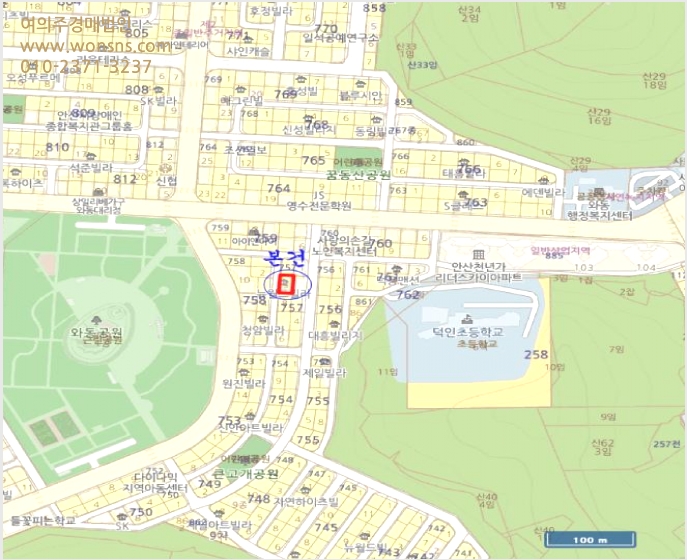Click the 들꽃피는학교 label
This screenshot has height=560, width=687.
(x=42, y=521)
